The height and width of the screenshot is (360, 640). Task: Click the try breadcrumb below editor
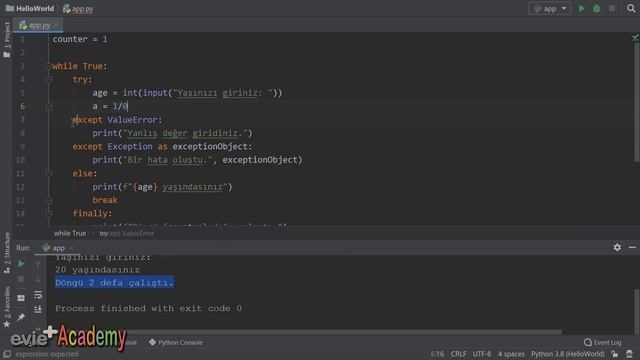[103, 233]
